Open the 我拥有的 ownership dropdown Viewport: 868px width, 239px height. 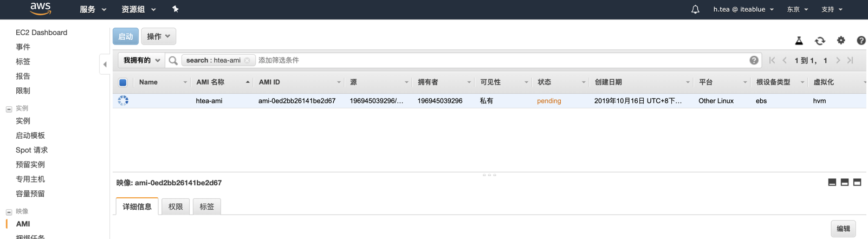pos(141,61)
